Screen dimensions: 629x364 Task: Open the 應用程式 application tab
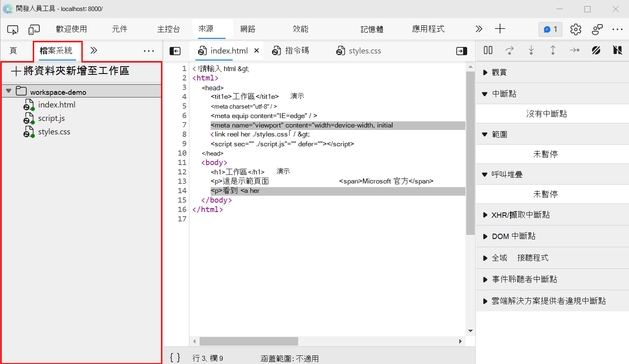pos(428,29)
